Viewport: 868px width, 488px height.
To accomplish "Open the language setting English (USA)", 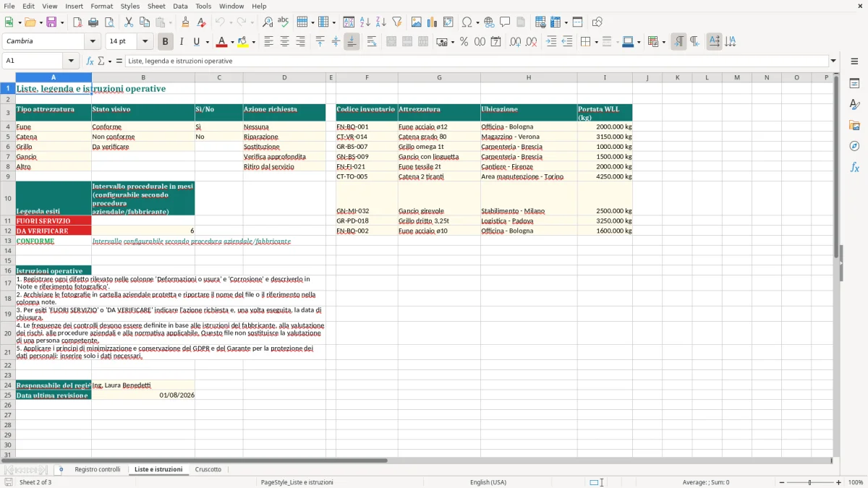I will 488,482.
